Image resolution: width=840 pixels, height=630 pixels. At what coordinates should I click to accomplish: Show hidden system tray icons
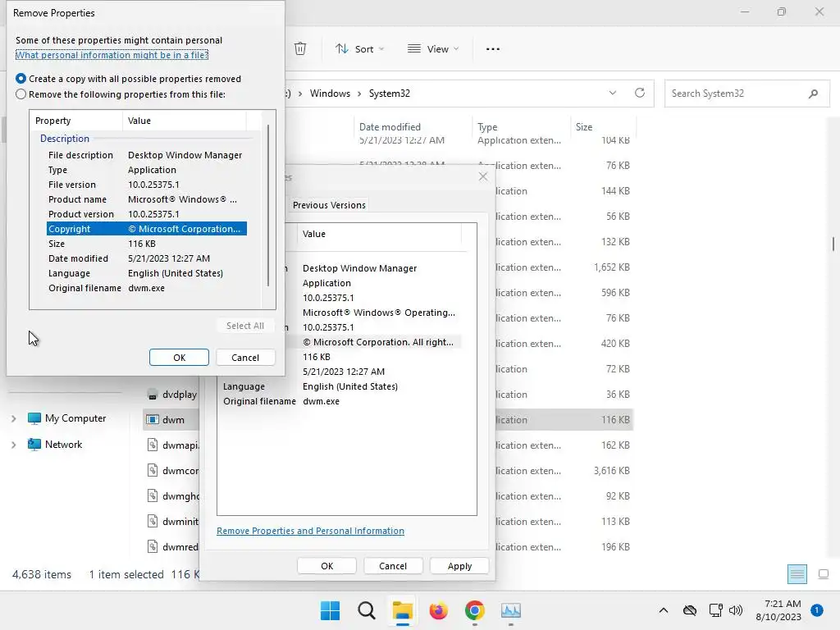[663, 610]
